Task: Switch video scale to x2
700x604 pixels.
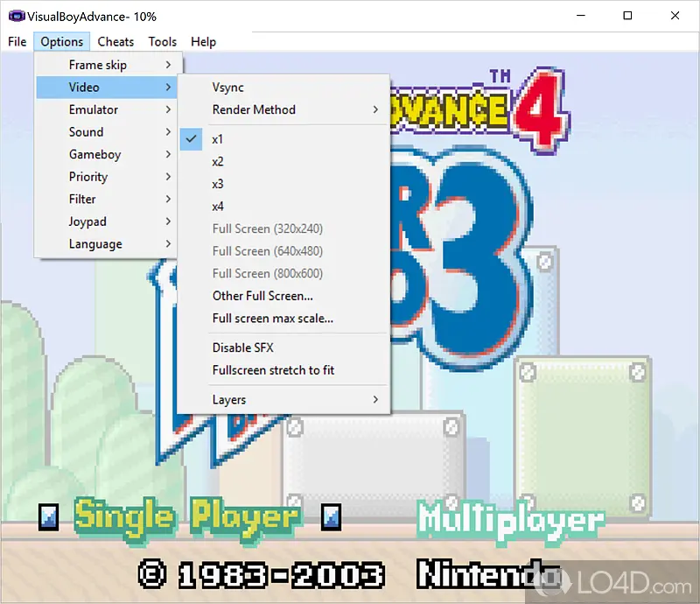Action: coord(218,162)
